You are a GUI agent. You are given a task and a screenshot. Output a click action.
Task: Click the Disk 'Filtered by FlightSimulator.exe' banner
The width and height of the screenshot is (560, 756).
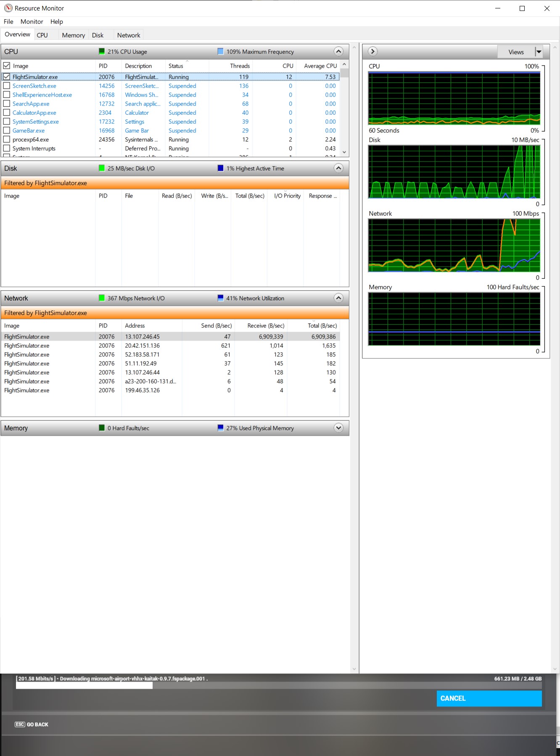pos(175,183)
